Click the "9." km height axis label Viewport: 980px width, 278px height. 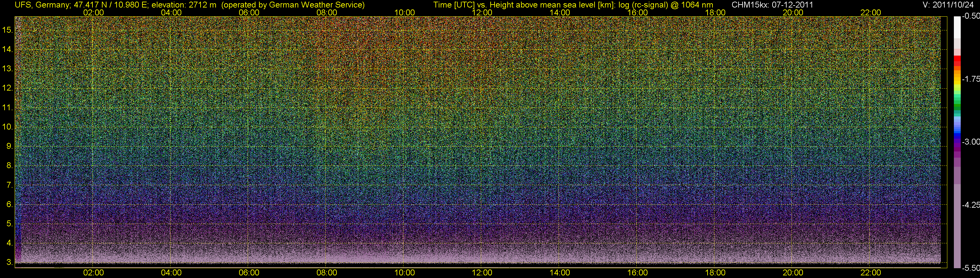9,146
